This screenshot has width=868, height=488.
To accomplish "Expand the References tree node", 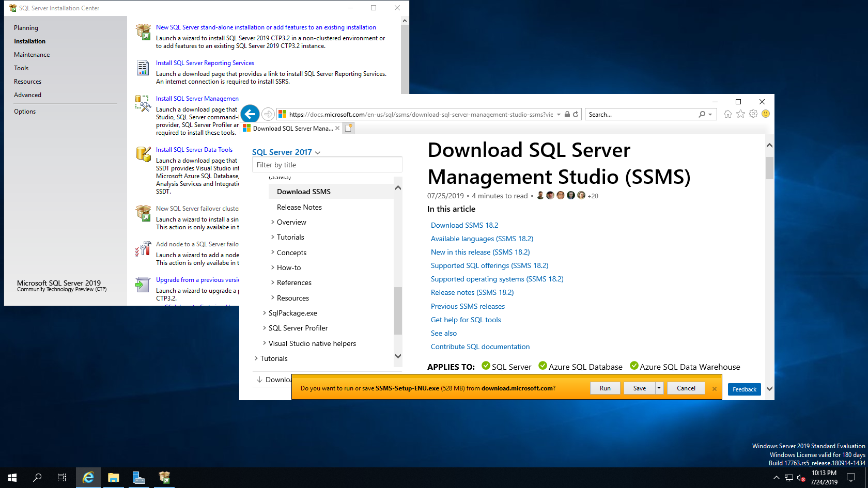I will [x=273, y=282].
